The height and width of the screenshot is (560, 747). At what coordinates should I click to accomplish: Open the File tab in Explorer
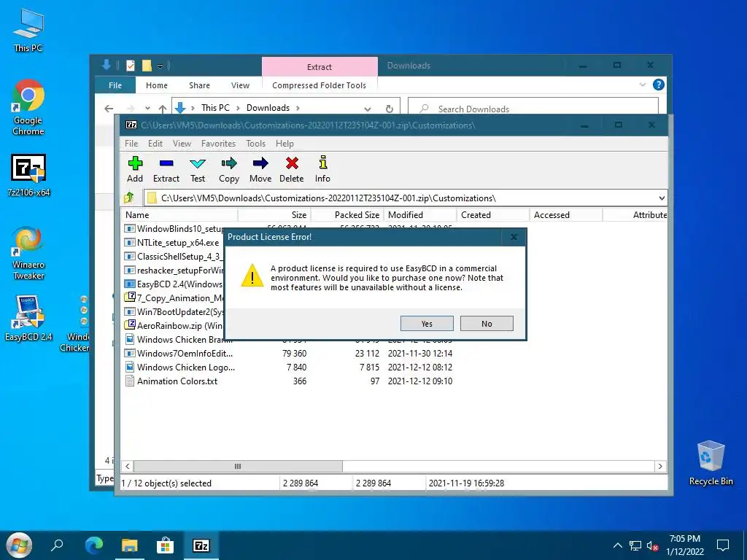[115, 85]
